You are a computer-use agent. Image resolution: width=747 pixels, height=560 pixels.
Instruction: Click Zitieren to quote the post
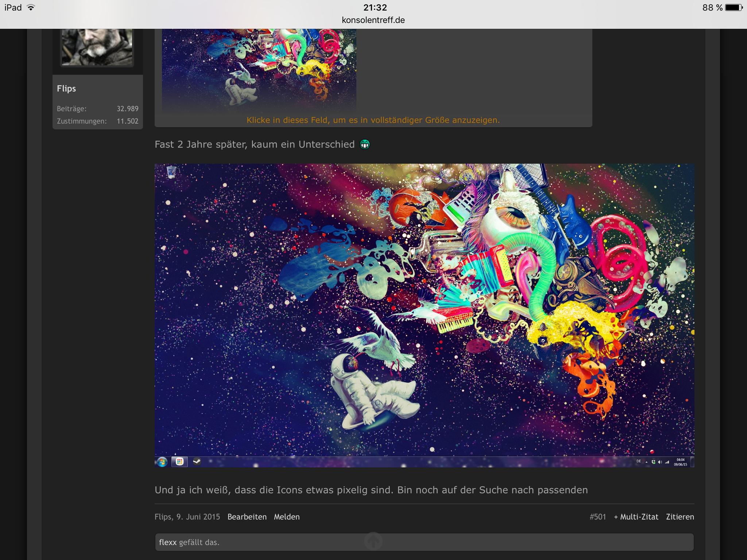(x=680, y=517)
